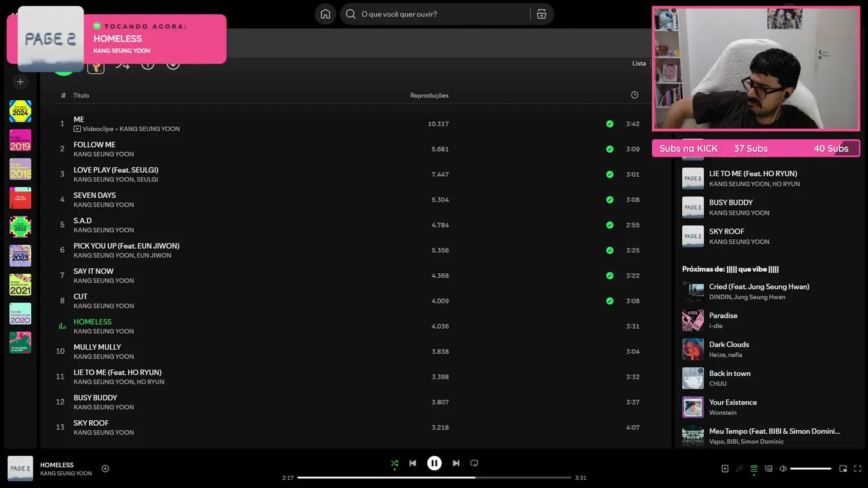Click the HOMELESS album cover in player bar
Screen dimensions: 868x488
(x=20, y=468)
